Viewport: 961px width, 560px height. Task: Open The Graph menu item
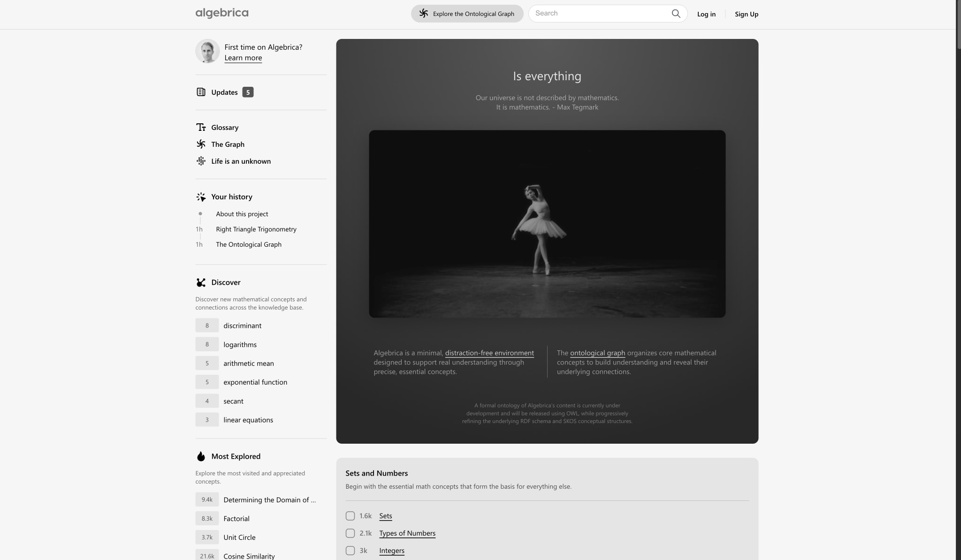click(228, 144)
